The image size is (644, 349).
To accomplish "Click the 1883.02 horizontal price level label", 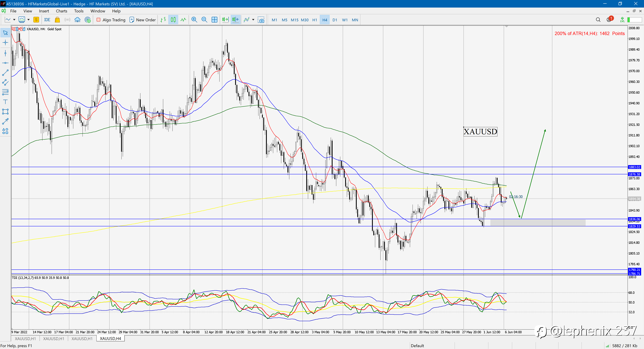I will click(x=634, y=167).
